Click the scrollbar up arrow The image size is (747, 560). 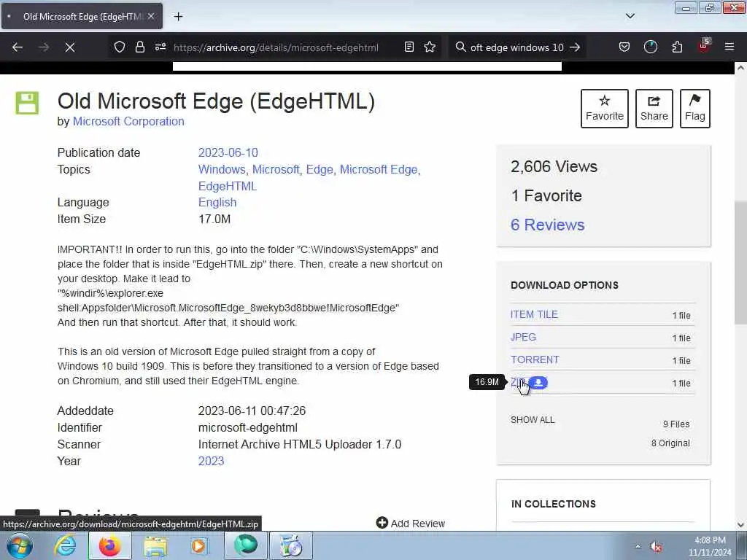click(740, 68)
